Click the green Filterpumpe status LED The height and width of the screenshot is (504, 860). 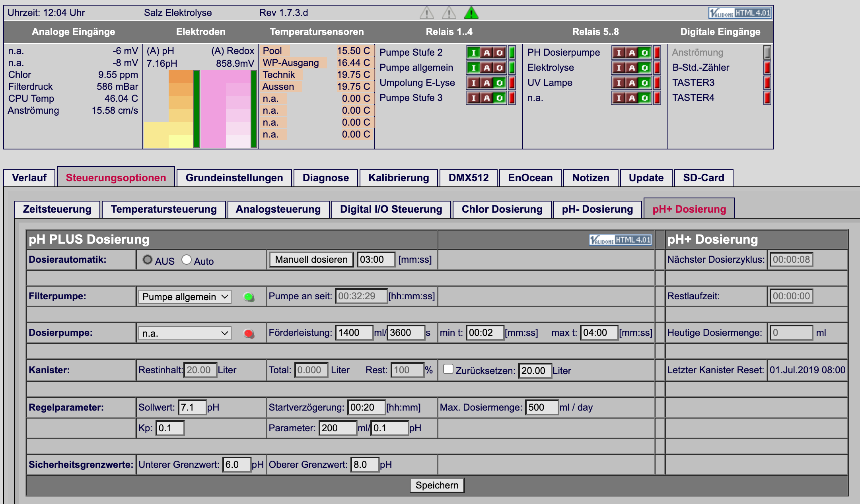pos(249,297)
